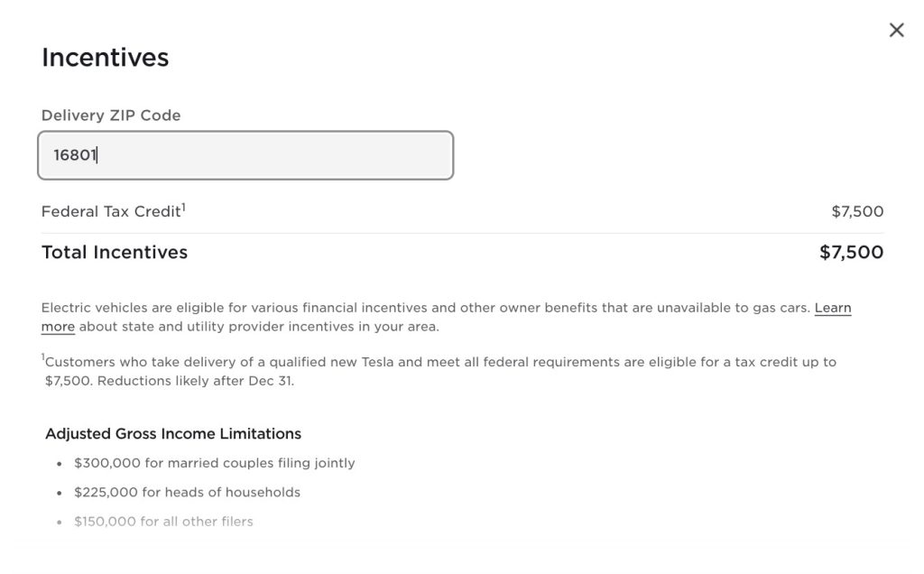
Task: Click the footnote marker before the word Customers
Action: pos(43,357)
